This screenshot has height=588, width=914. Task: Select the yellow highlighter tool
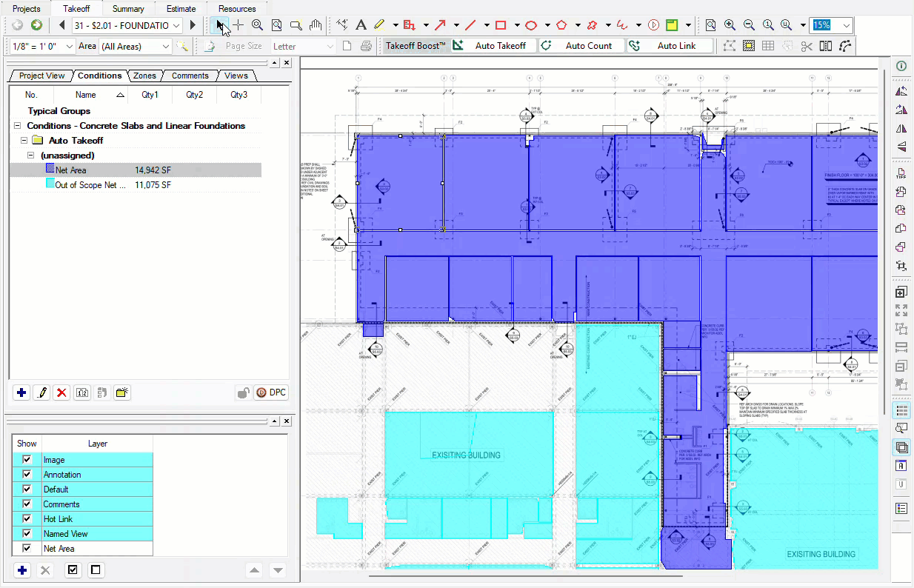pyautogui.click(x=379, y=25)
